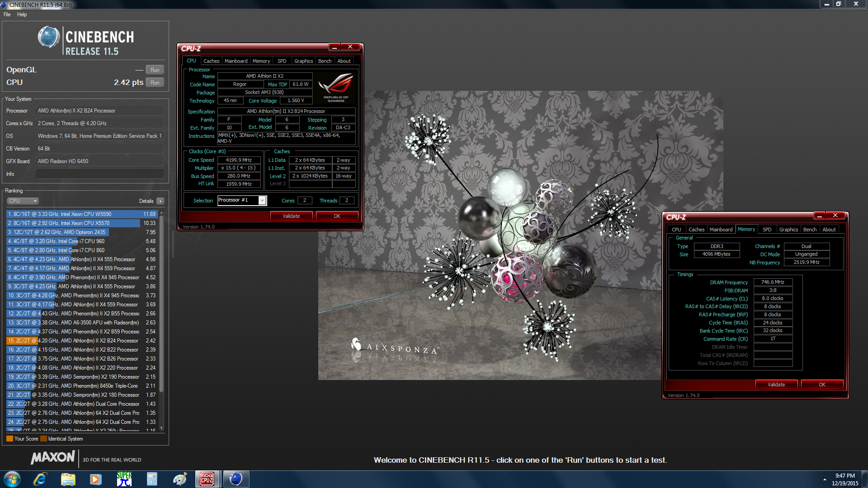The image size is (868, 488).
Task: Show hidden system tray icons arrow
Action: 825,479
